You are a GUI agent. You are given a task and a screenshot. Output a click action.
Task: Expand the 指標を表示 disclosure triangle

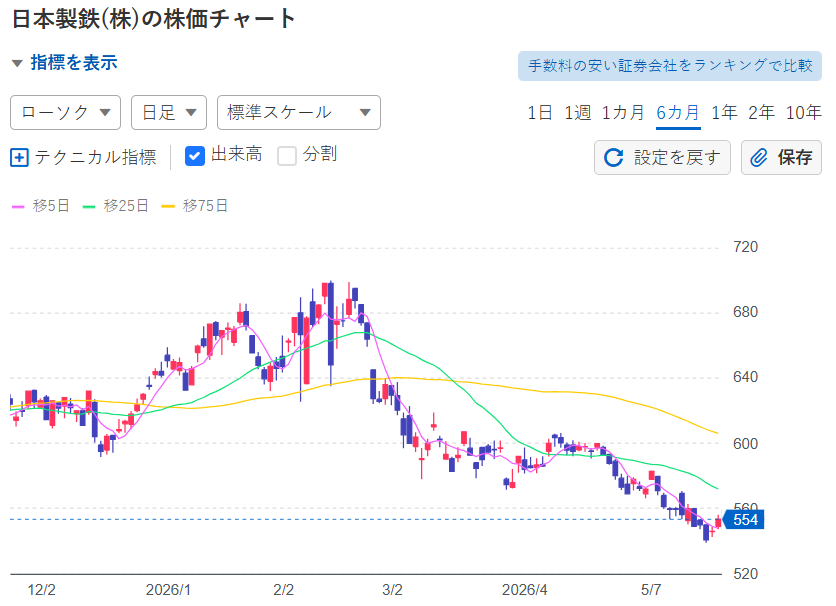17,63
